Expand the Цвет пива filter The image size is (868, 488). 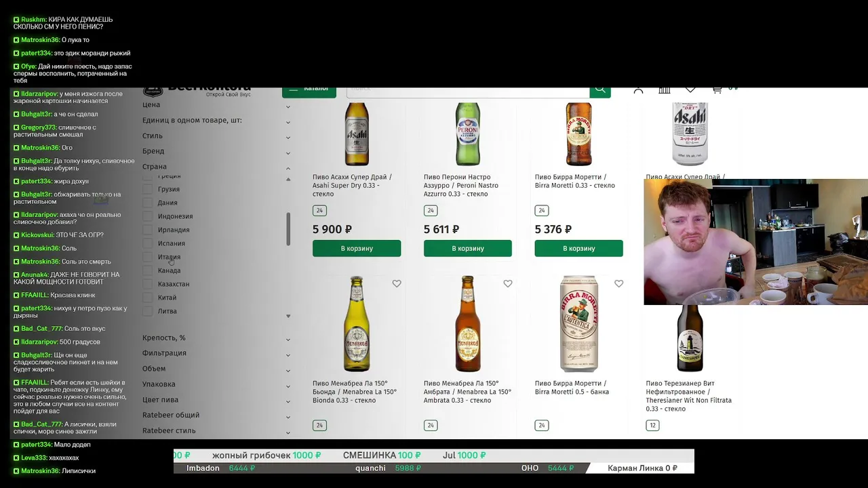point(216,400)
